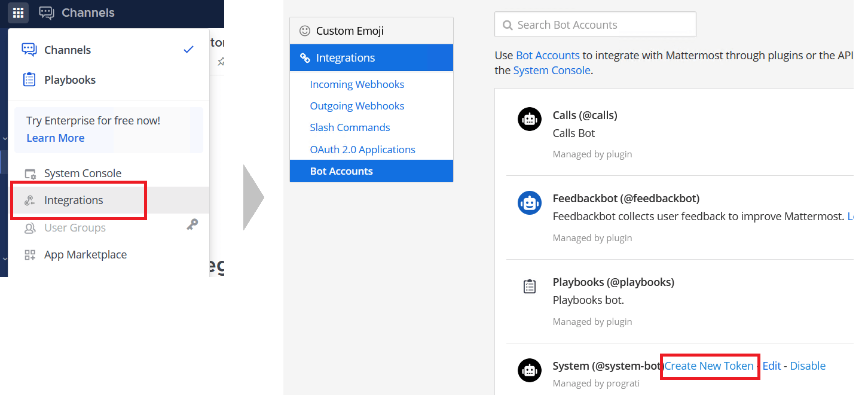Open Outgoing Webhooks section

click(357, 106)
